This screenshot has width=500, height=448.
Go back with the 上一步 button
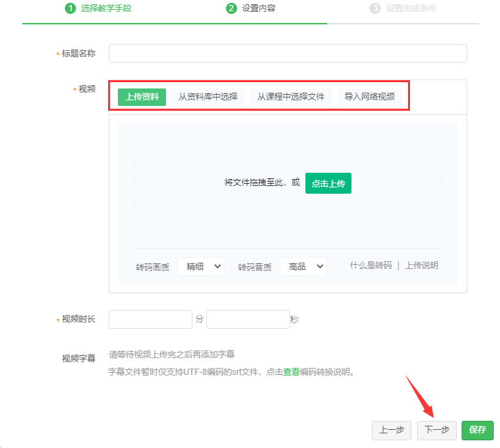click(x=391, y=430)
